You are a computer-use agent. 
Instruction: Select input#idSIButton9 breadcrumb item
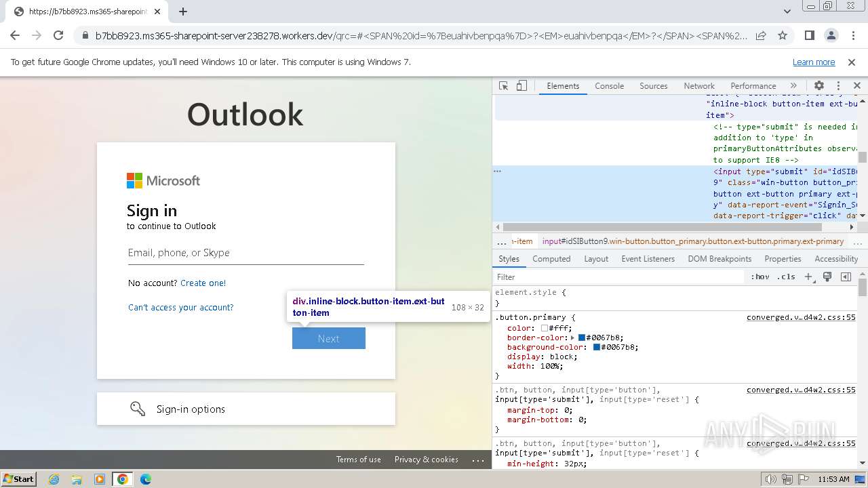tap(693, 241)
